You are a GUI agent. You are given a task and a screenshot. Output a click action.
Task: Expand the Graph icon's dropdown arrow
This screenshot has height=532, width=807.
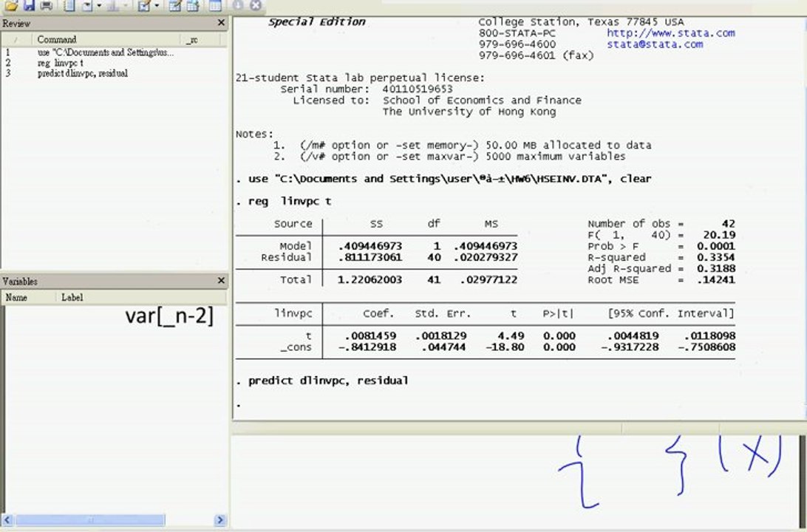point(126,6)
